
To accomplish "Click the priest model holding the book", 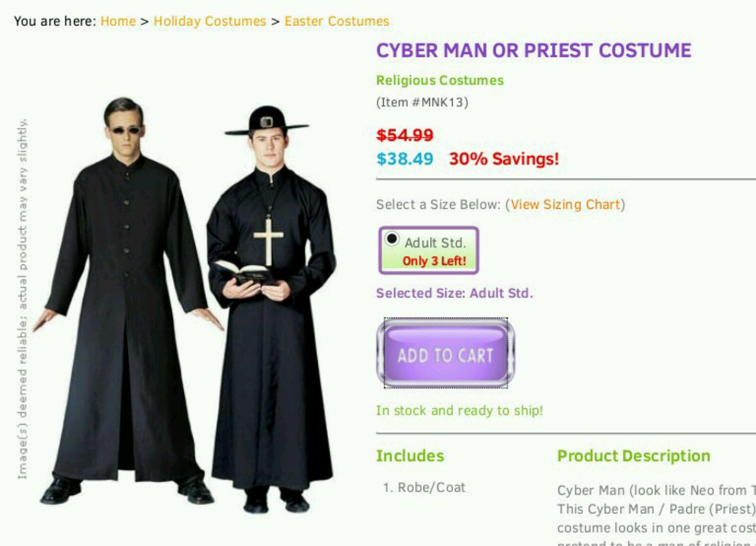I will pos(271,309).
